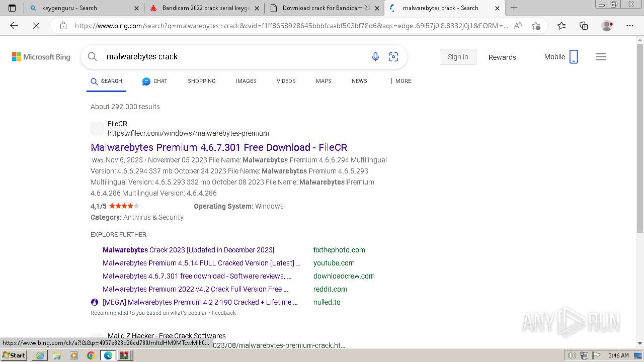This screenshot has width=644, height=362.
Task: Open reddit.com domain link
Action: click(x=330, y=289)
